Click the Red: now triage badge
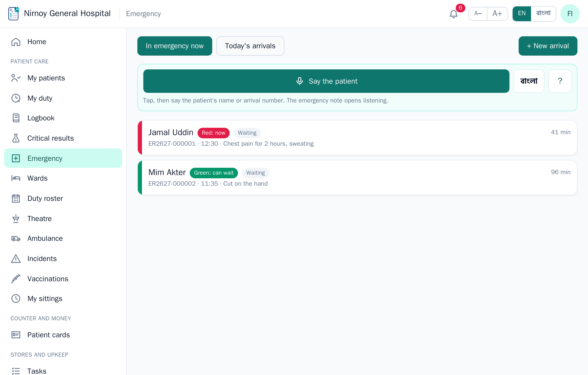The image size is (588, 375). click(213, 133)
